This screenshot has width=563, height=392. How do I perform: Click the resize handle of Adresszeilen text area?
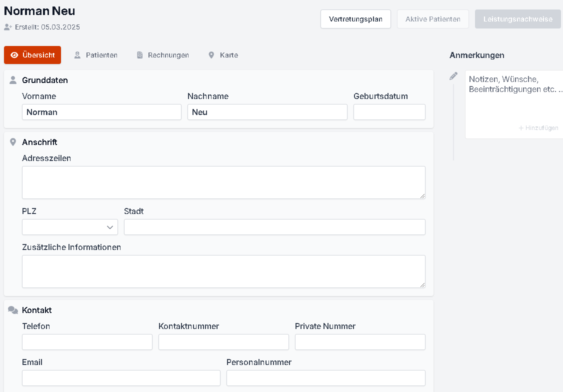pos(422,195)
